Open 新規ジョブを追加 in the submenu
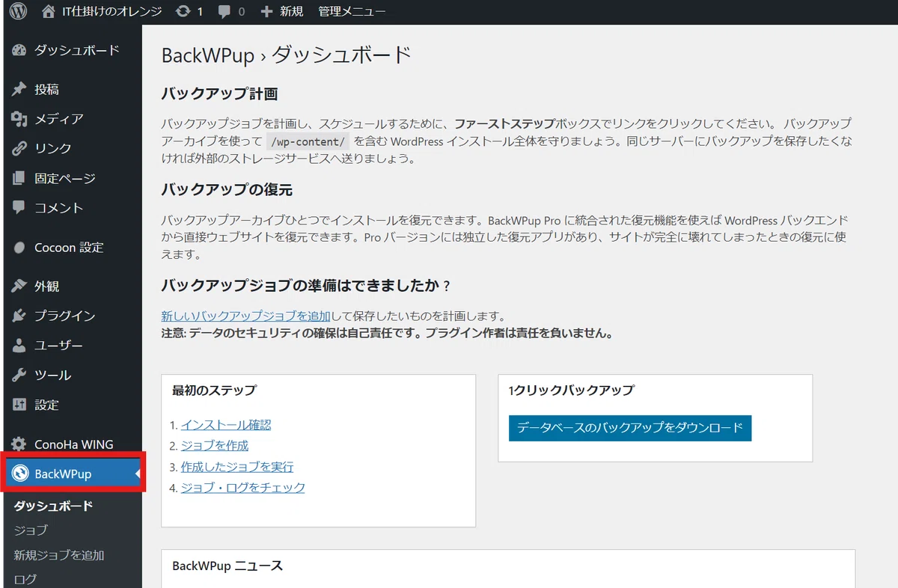This screenshot has width=898, height=588. (x=59, y=555)
